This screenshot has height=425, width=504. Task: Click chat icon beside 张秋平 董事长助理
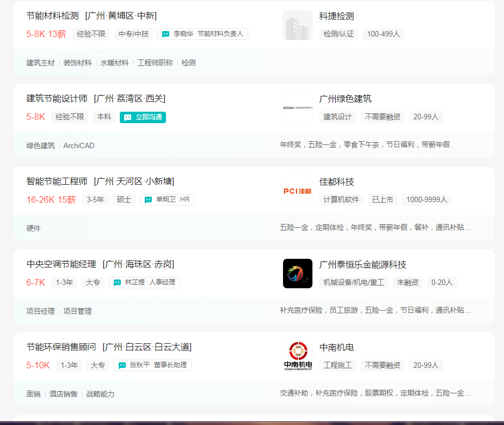(x=122, y=366)
